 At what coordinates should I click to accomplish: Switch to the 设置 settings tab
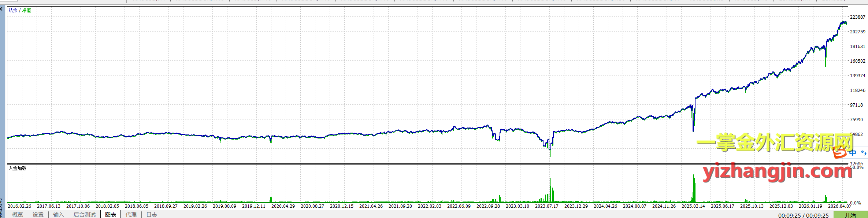point(38,214)
